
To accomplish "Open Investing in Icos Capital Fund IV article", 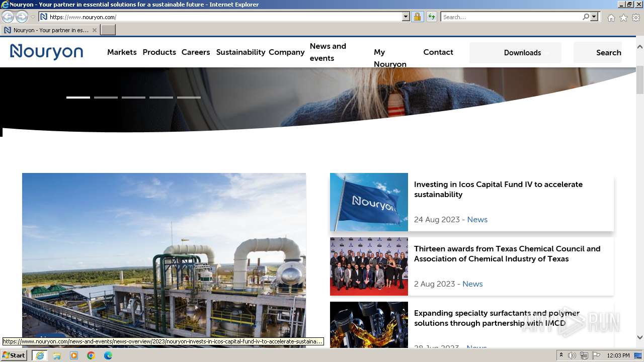I will pos(498,190).
